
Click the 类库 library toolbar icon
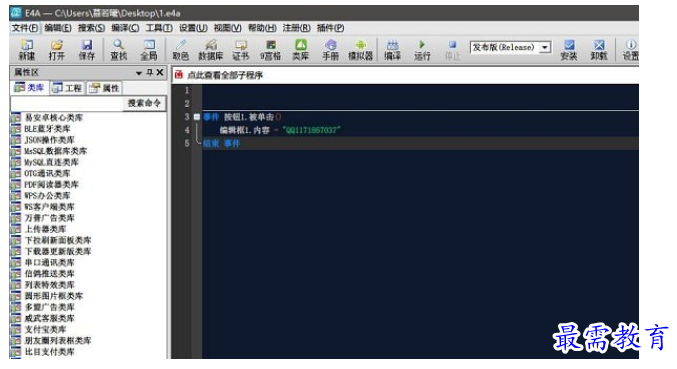[301, 50]
